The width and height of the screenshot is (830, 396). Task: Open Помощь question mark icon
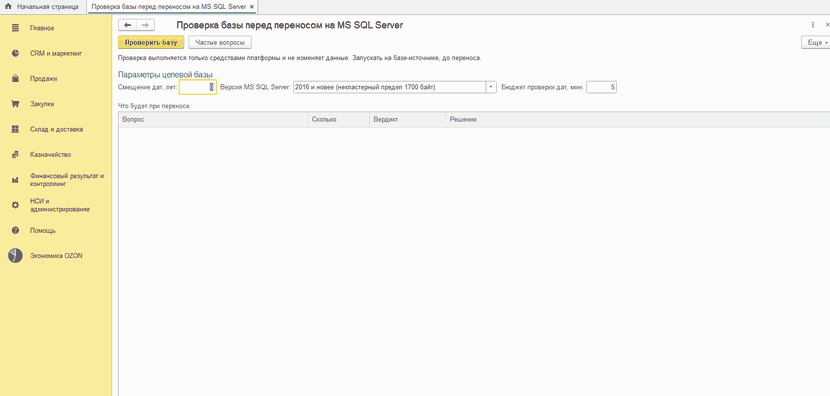(x=15, y=231)
